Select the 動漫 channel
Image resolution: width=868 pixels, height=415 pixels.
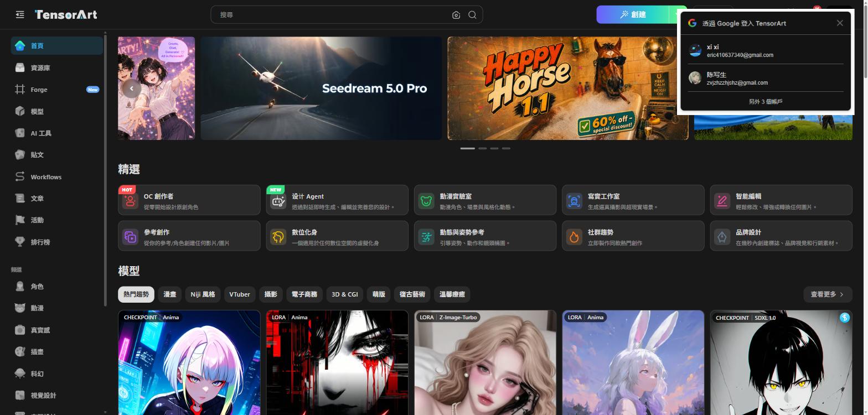click(56, 308)
